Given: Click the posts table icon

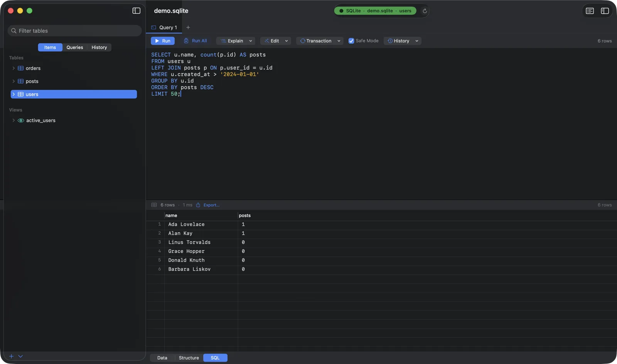Looking at the screenshot, I should [21, 81].
